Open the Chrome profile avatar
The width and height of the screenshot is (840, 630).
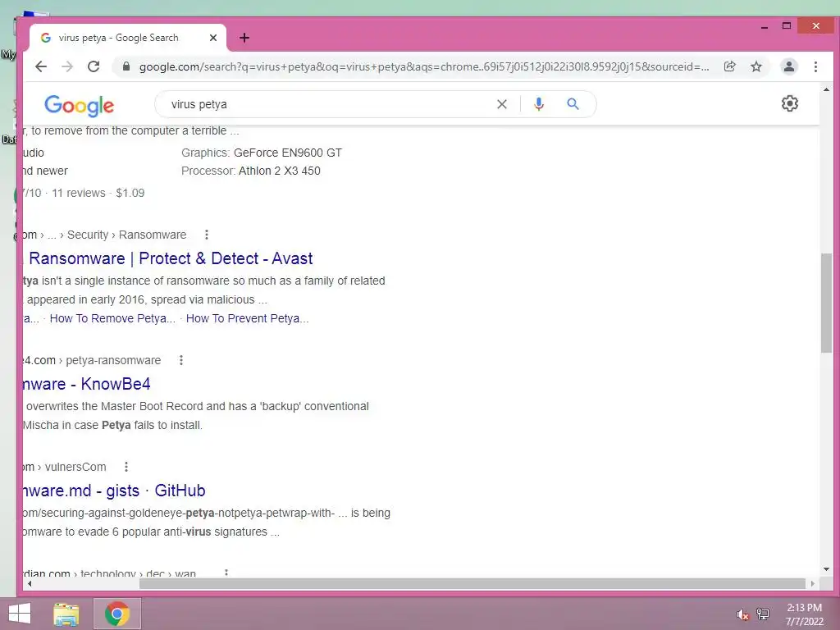coord(789,66)
